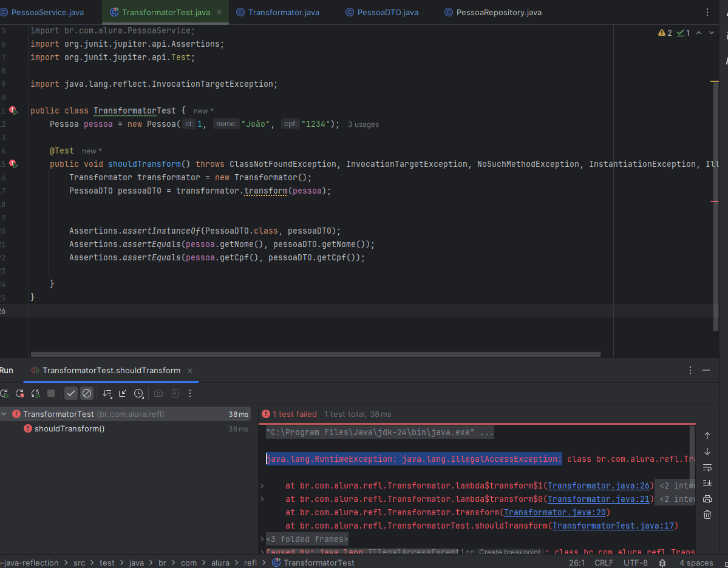This screenshot has width=728, height=568.
Task: Click the '3 usages' inlay hint
Action: pyautogui.click(x=363, y=124)
